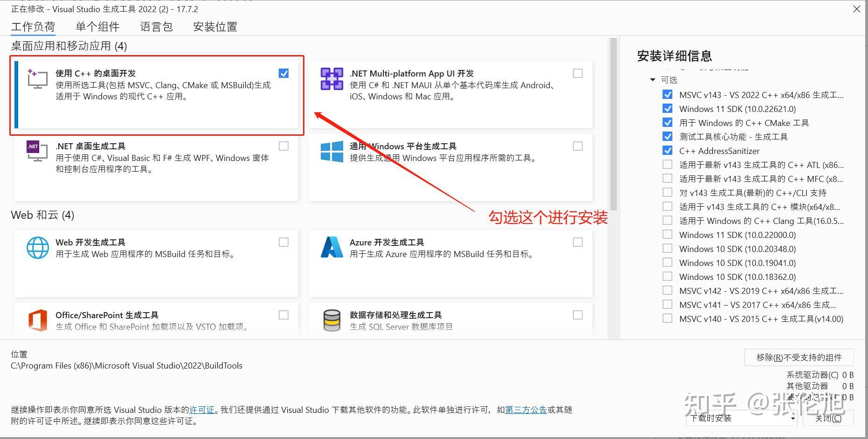
Task: Enable 适用于最新 v143 生成工具的 C++ ATL
Action: pyautogui.click(x=667, y=164)
